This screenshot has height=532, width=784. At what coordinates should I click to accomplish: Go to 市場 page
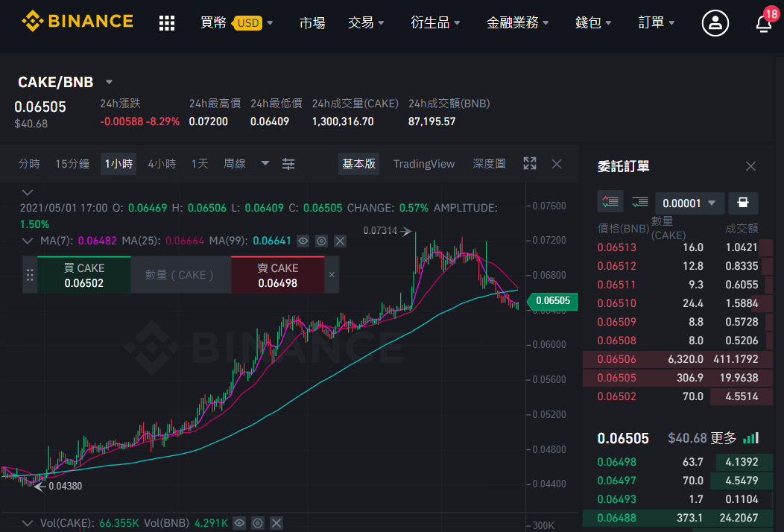(x=312, y=22)
